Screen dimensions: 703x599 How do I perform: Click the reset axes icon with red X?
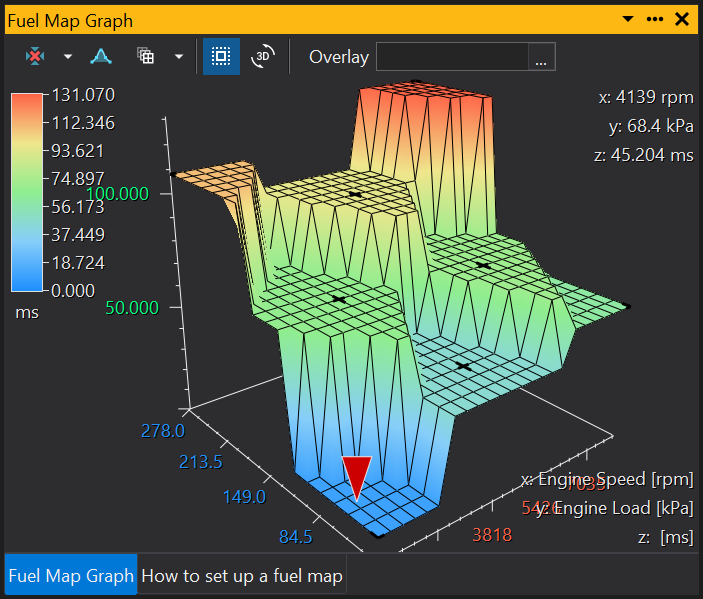pyautogui.click(x=35, y=57)
